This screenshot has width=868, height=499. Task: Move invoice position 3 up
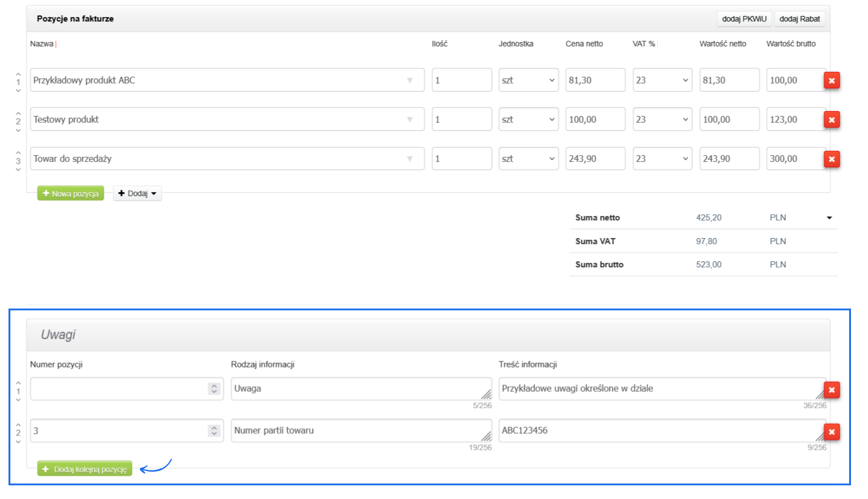point(18,153)
